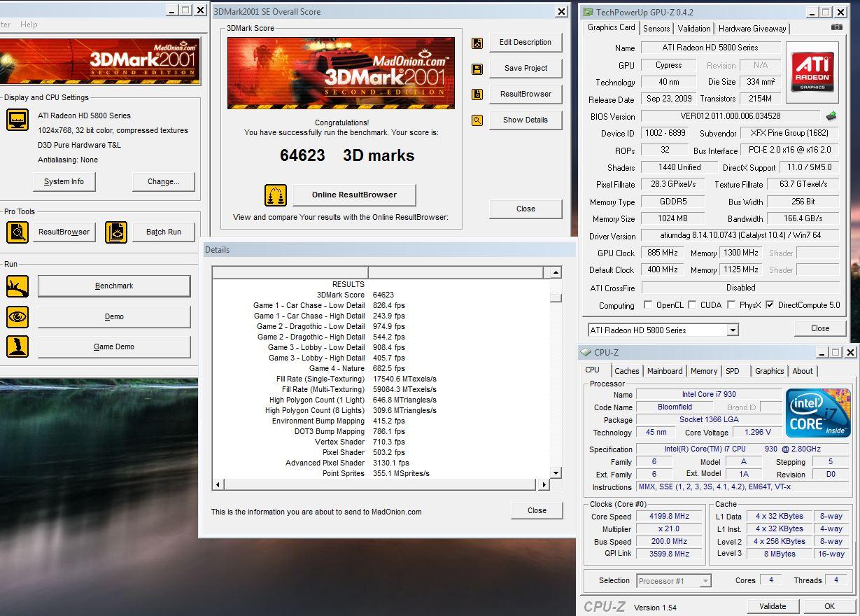Toggle the PhysX checkbox in GPU-Z
Image resolution: width=860 pixels, height=616 pixels.
point(731,305)
